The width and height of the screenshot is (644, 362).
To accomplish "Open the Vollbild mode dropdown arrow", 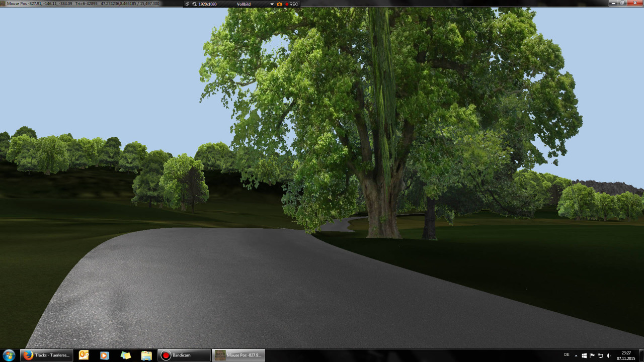I will (x=272, y=4).
